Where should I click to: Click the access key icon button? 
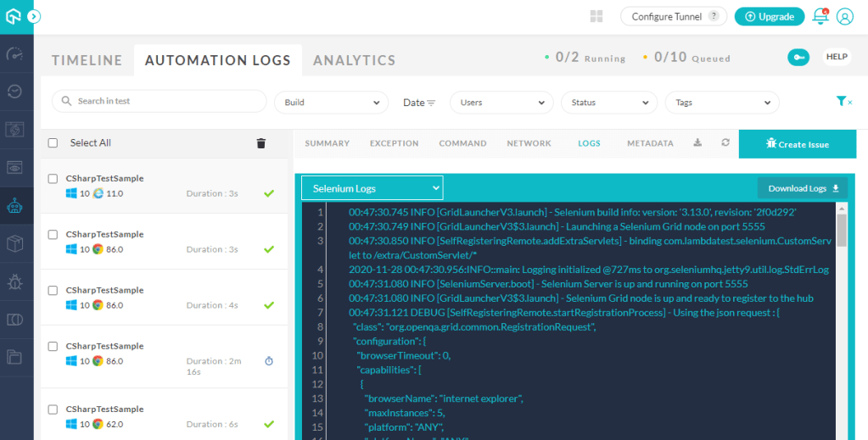click(798, 57)
